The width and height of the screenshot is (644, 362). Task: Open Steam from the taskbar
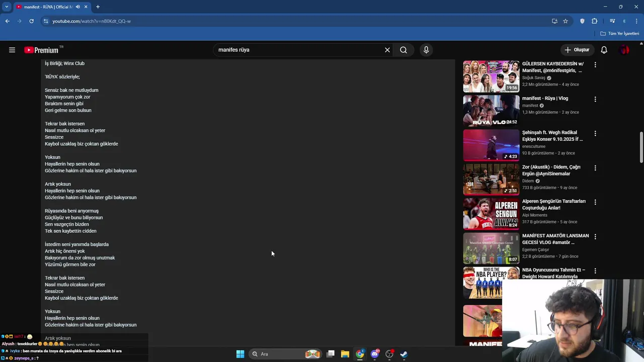tap(404, 354)
